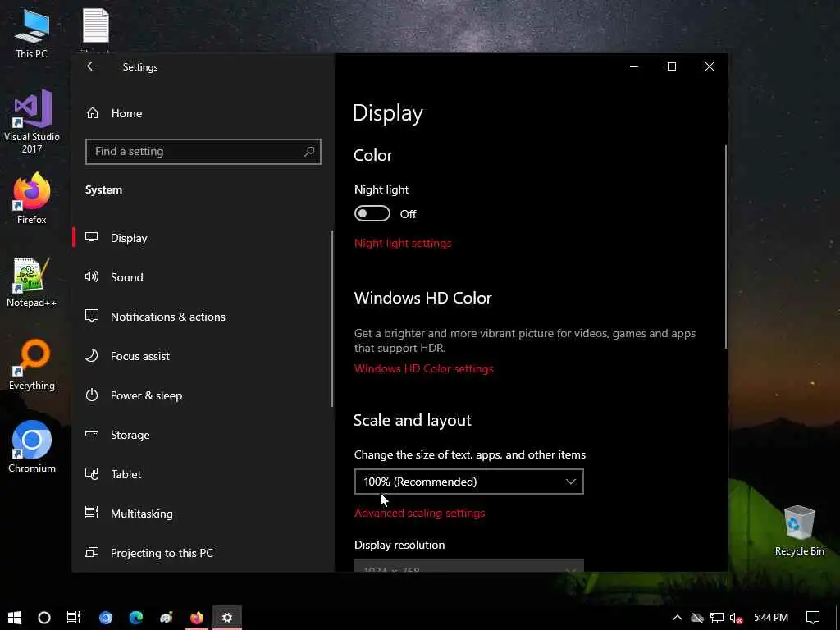Viewport: 840px width, 630px height.
Task: Click the paint palette app in taskbar
Action: [167, 618]
